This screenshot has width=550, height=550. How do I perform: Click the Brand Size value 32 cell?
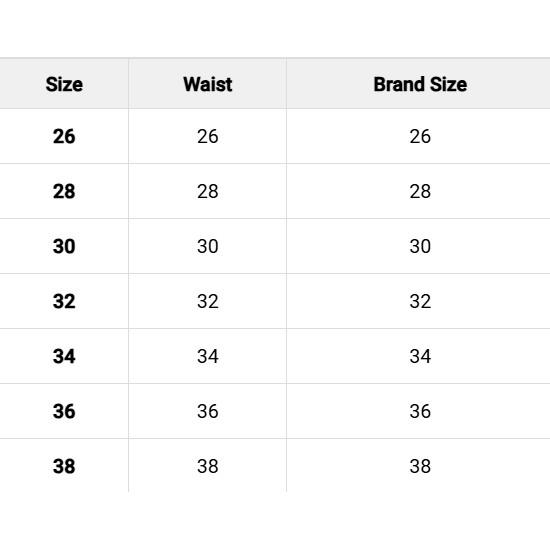point(420,301)
